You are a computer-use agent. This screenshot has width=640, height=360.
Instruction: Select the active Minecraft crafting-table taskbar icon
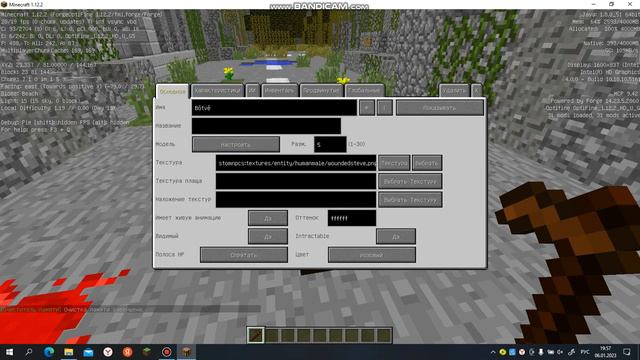(x=186, y=352)
